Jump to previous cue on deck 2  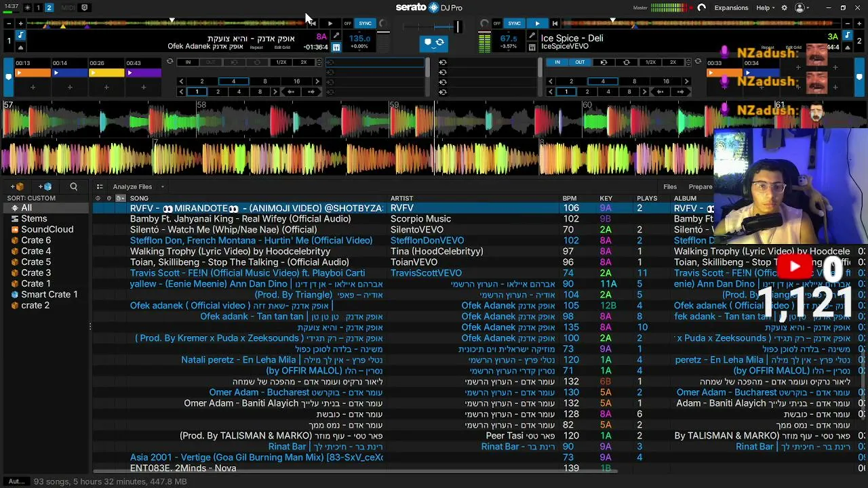pyautogui.click(x=555, y=24)
